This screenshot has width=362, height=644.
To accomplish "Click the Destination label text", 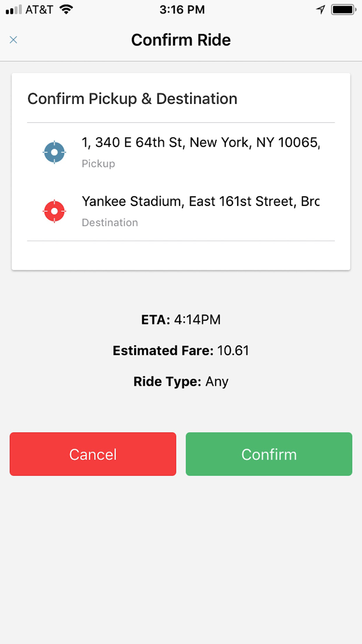I will point(110,223).
